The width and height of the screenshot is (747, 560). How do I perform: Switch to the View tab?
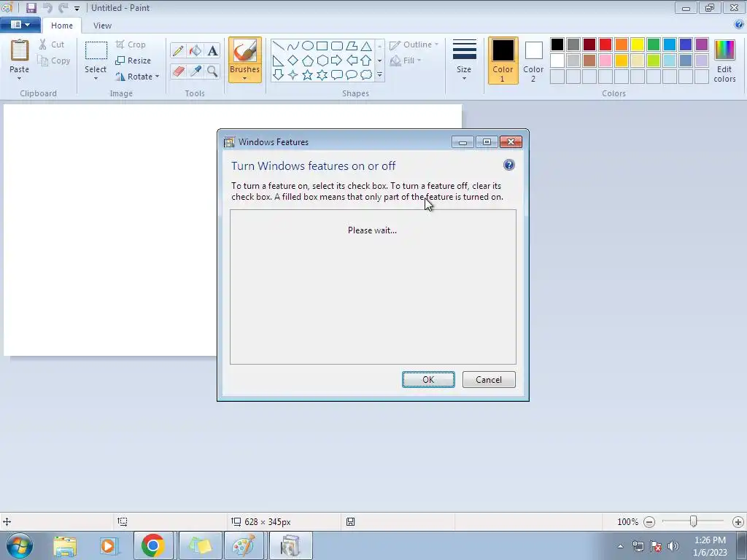coord(102,26)
